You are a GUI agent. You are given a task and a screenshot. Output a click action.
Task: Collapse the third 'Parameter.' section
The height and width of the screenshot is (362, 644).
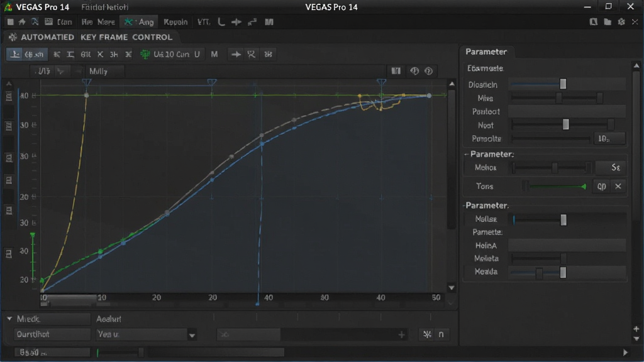465,206
